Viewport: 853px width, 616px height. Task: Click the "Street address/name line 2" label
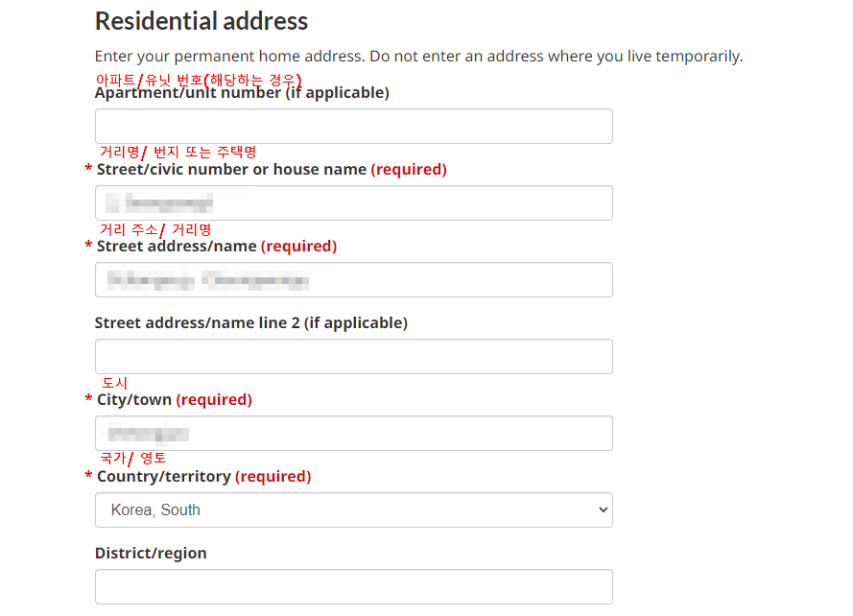point(250,323)
